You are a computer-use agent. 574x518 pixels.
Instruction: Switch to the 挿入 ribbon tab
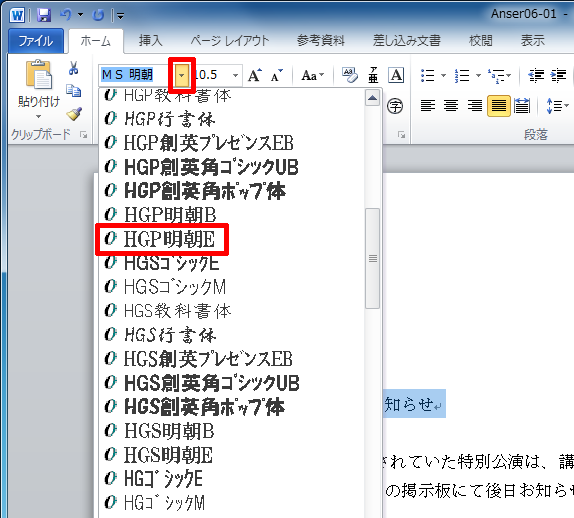(150, 41)
